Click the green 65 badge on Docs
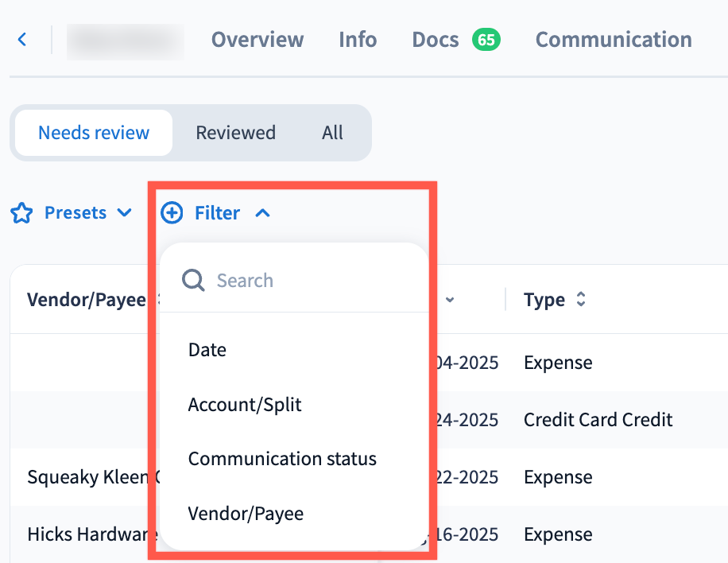 pos(486,40)
